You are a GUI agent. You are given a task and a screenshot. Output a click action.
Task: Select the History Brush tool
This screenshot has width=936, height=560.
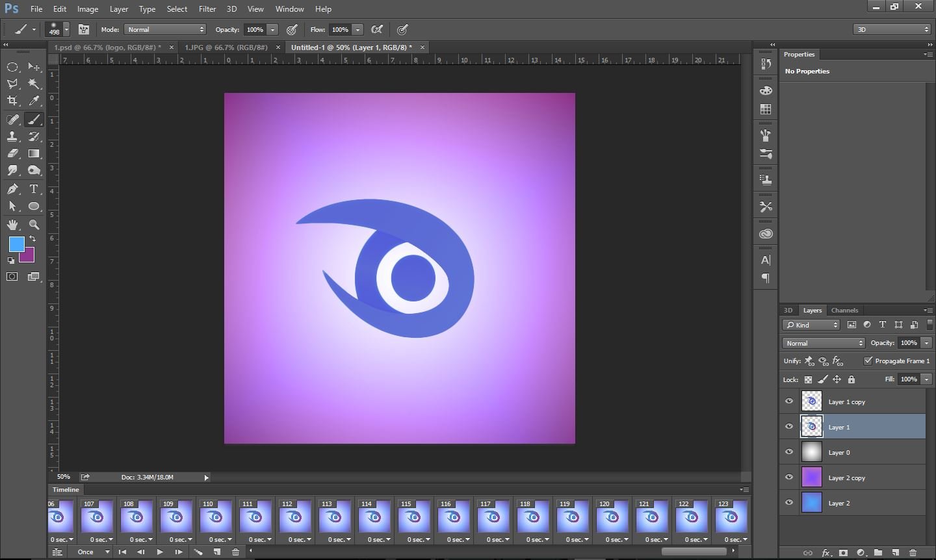(x=34, y=136)
